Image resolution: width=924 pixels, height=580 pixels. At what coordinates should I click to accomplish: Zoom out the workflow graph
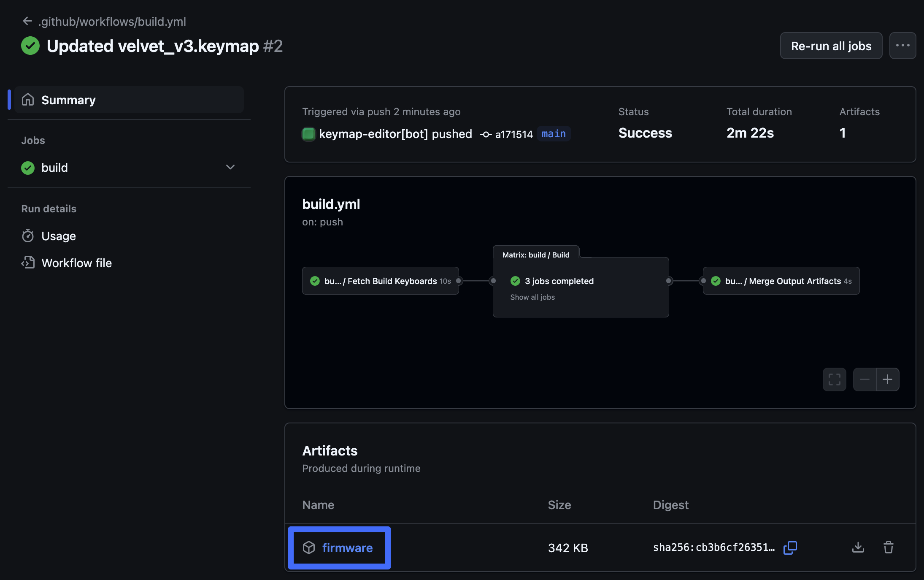point(865,379)
